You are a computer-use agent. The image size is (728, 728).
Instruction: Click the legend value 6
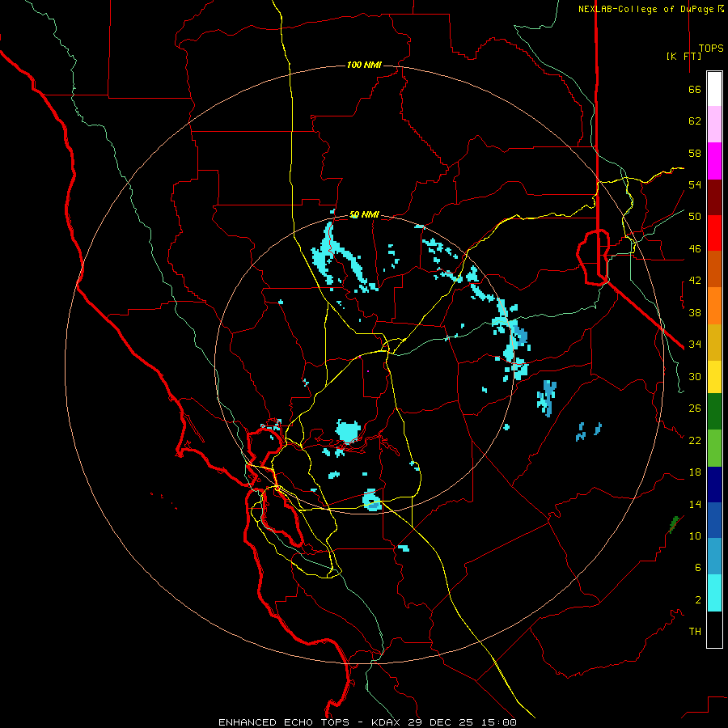(697, 568)
